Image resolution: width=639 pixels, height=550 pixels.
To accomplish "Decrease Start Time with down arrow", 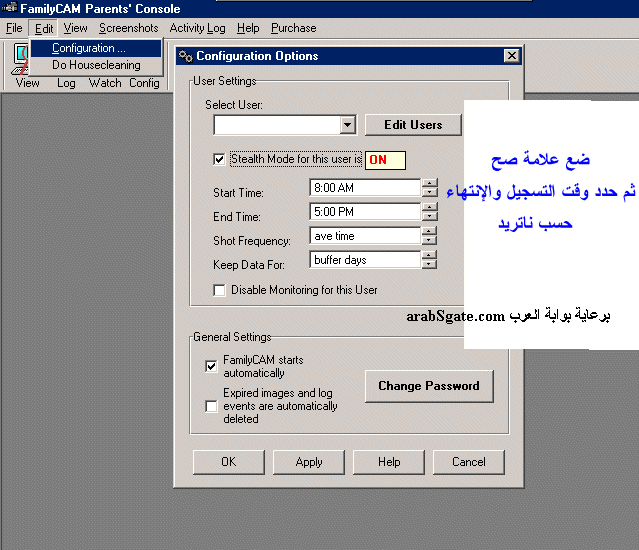I will point(430,192).
